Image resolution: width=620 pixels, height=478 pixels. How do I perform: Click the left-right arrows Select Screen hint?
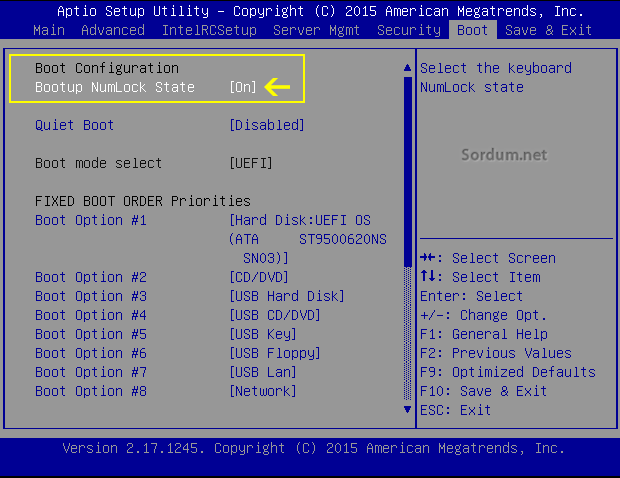488,258
